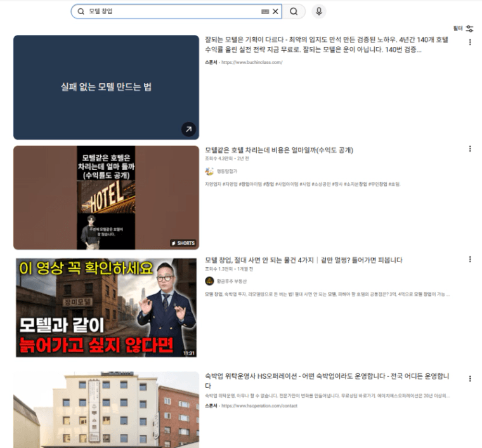Open channel name under the hotel shorts title
The image size is (482, 448).
click(x=227, y=171)
